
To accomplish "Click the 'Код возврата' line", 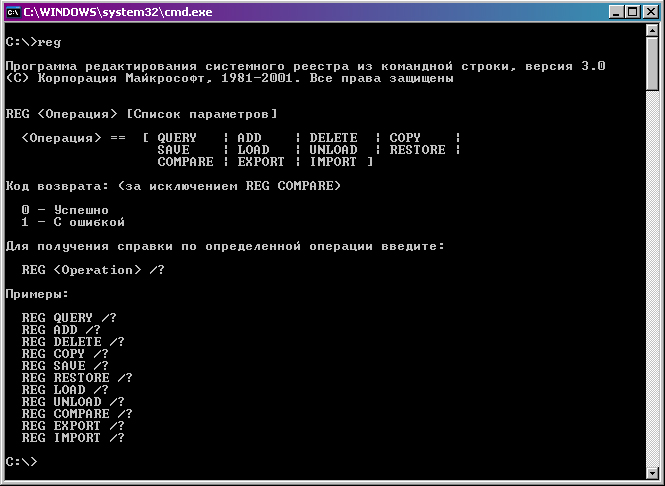I will 173,186.
